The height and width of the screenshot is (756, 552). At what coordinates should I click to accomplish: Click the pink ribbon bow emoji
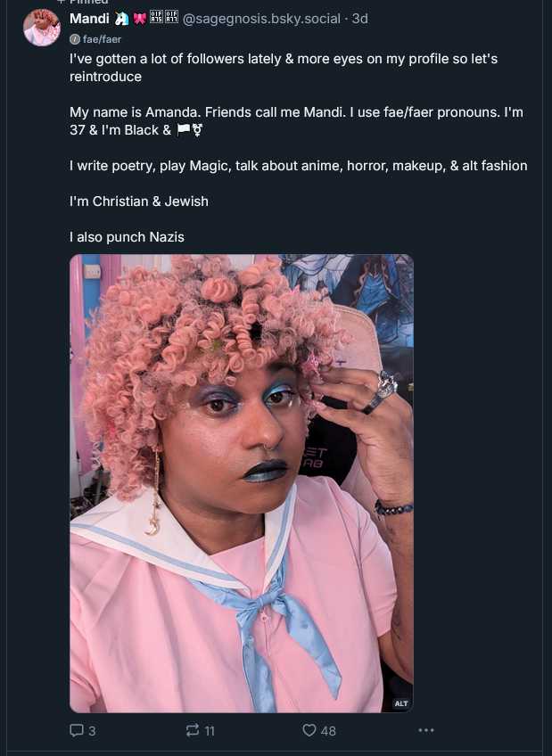point(140,19)
